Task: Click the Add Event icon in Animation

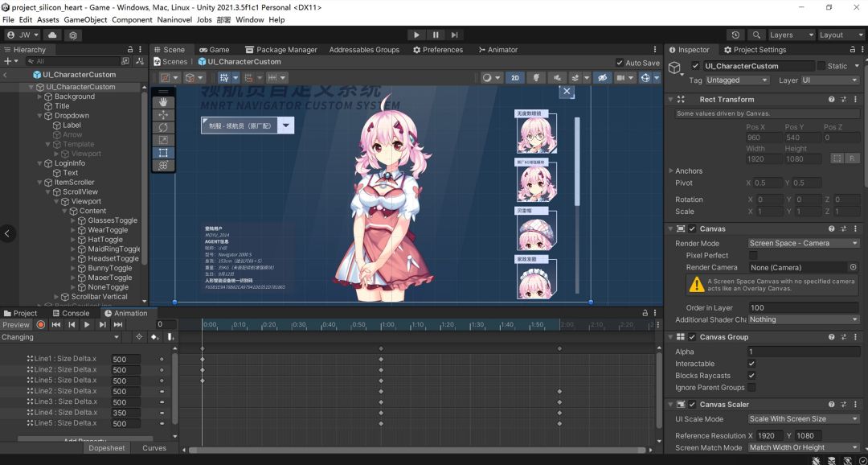Action: [170, 337]
